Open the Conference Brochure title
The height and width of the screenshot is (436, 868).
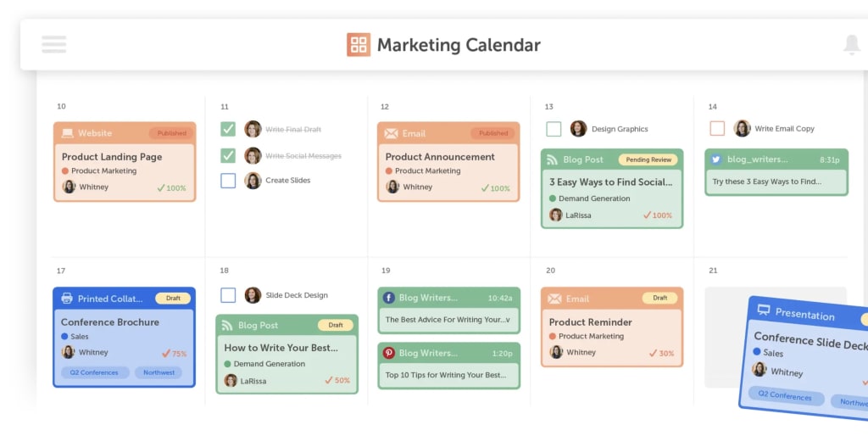point(110,321)
